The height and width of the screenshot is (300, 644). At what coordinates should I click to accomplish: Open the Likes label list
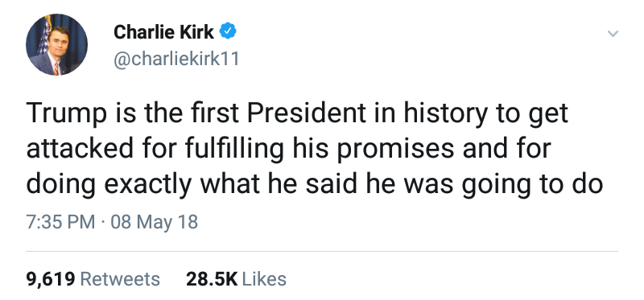(264, 279)
